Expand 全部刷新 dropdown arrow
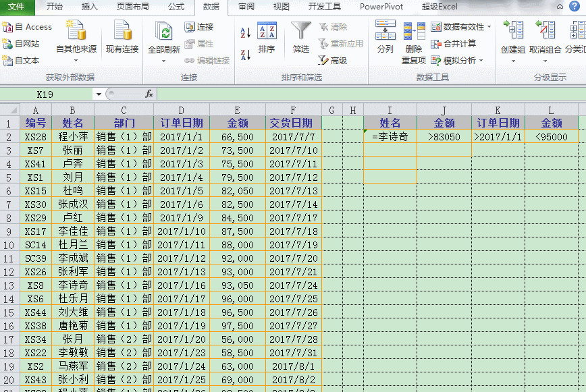This screenshot has width=586, height=392. (x=163, y=61)
